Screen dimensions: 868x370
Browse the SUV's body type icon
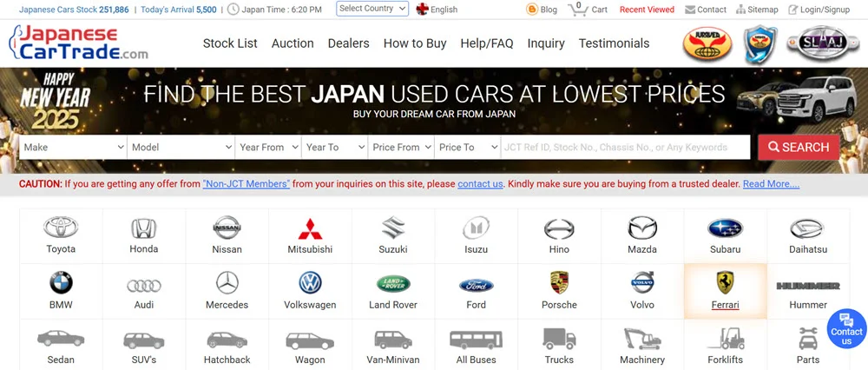pyautogui.click(x=144, y=340)
